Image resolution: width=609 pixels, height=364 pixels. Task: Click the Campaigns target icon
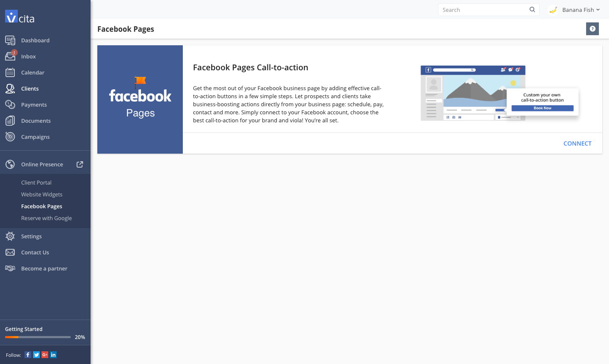10,137
